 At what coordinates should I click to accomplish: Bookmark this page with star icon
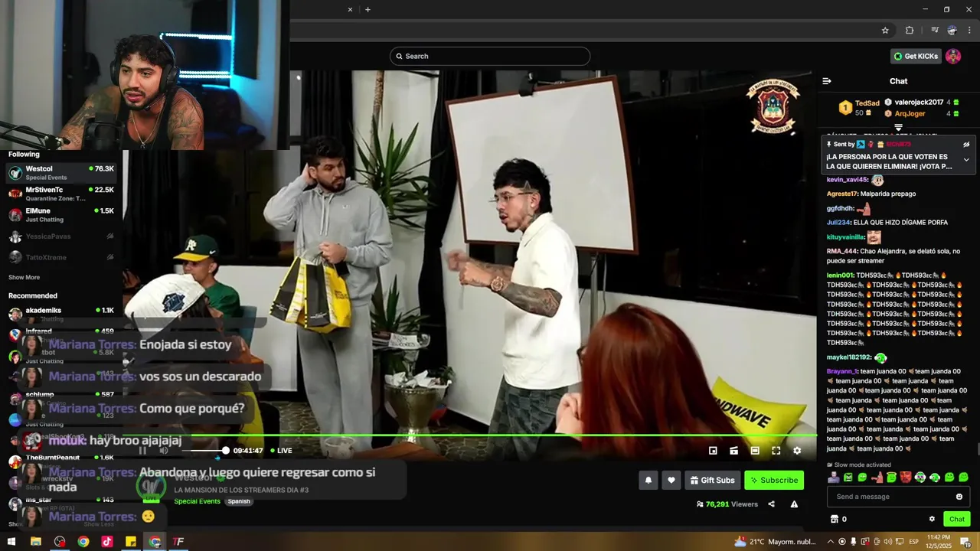coord(885,31)
